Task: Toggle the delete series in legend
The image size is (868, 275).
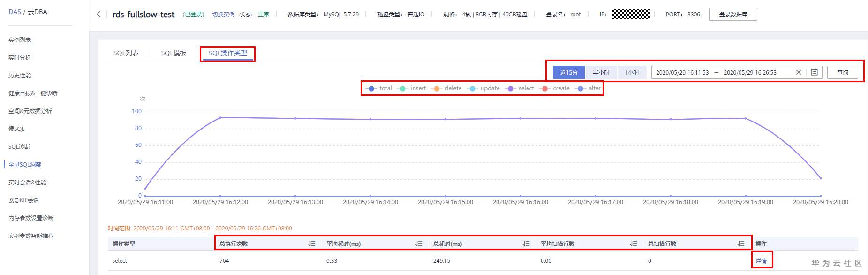Action: click(446, 88)
